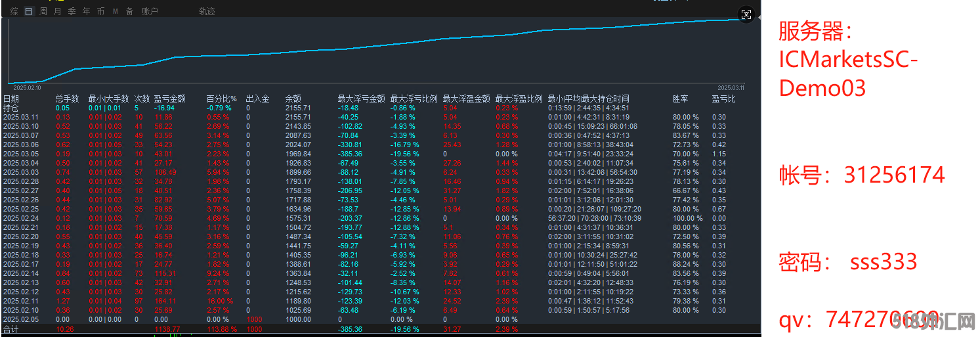Click the 日期 date column header
The height and width of the screenshot is (337, 980).
pos(11,99)
